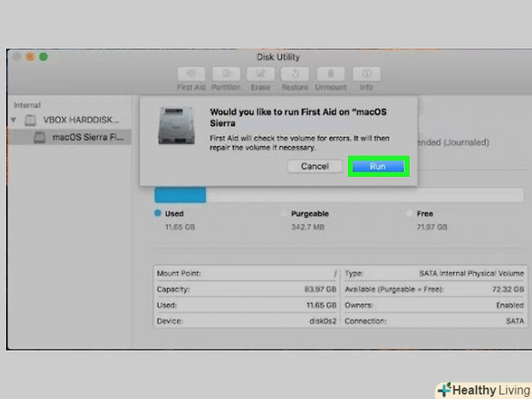Click the VBOX HARDDISK drive icon
The image size is (532, 399).
point(31,120)
